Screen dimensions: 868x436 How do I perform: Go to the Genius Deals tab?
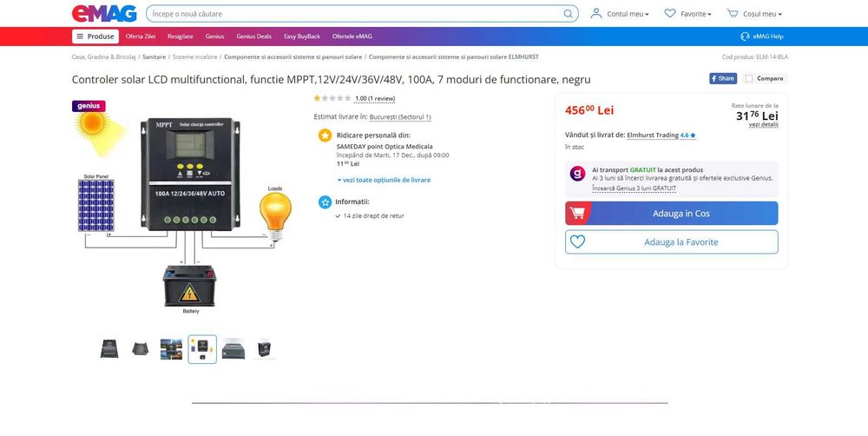pyautogui.click(x=254, y=36)
